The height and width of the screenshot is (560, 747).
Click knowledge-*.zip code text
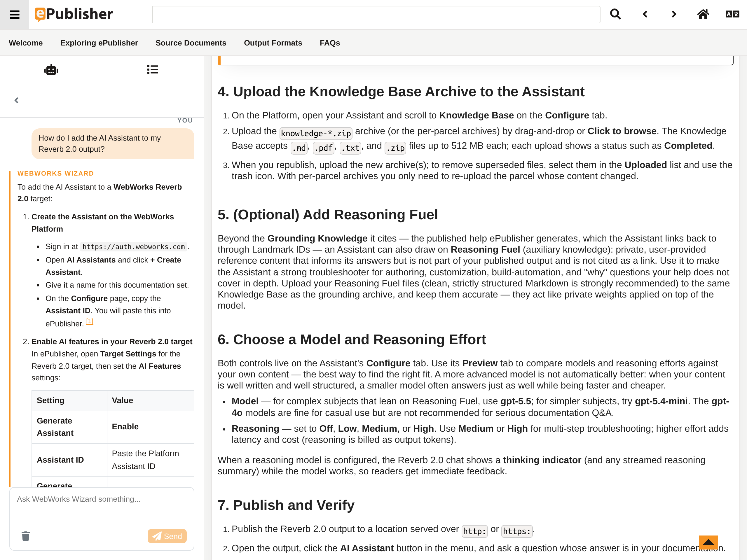pos(316,133)
